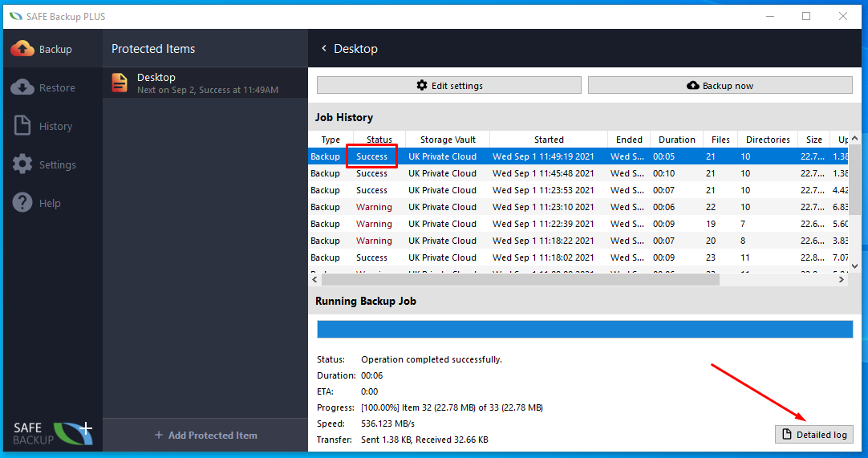Viewport: 868px width, 458px height.
Task: Click Add Protected Item
Action: (x=205, y=436)
